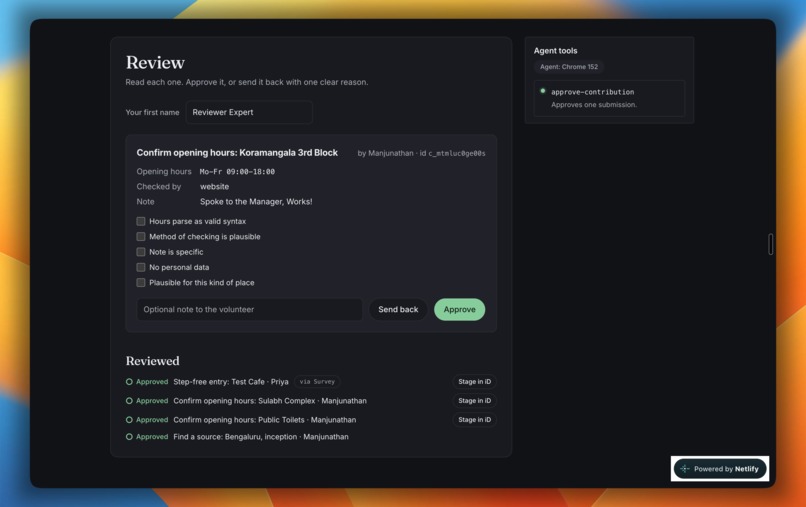Focus the optional note to volunteer field

(x=249, y=310)
